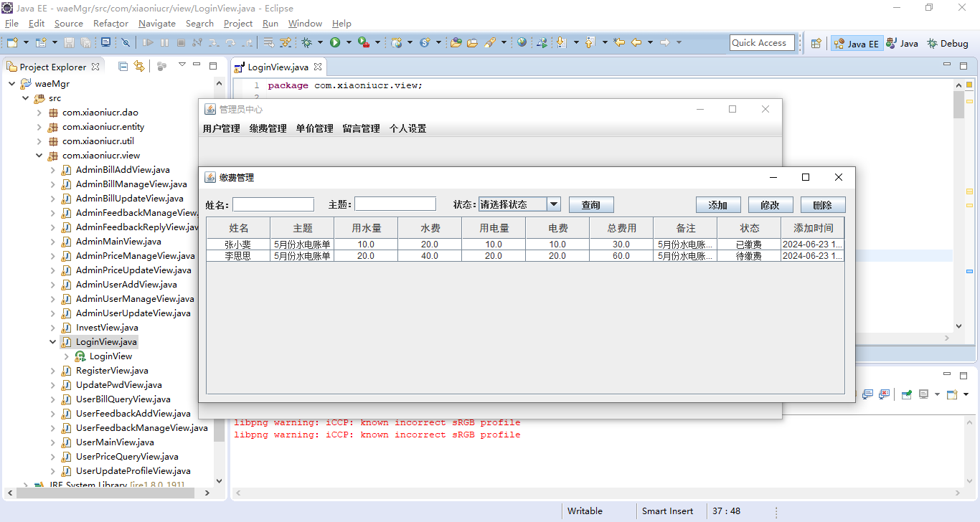This screenshot has height=522, width=980.
Task: Click the 主题 subject input field
Action: click(395, 204)
